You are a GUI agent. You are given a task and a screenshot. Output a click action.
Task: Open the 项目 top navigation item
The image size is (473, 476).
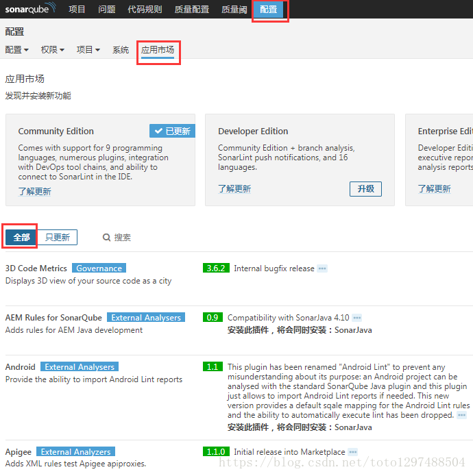pos(77,9)
